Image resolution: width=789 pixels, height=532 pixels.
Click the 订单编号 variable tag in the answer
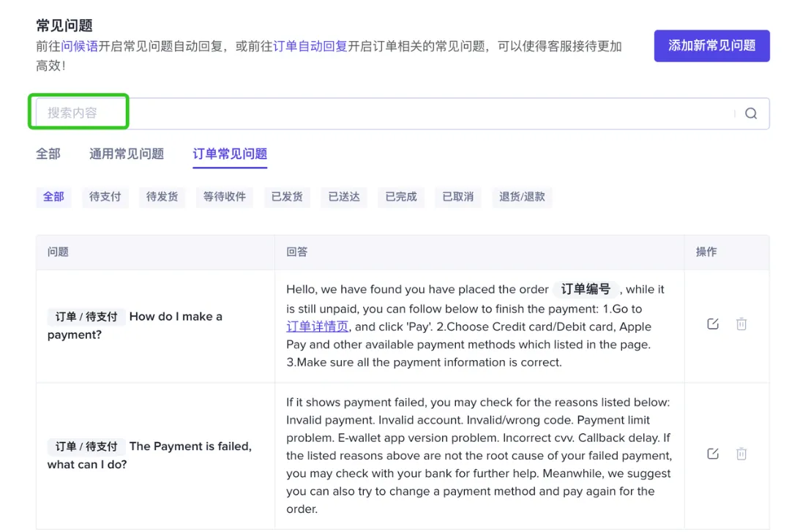(x=586, y=289)
